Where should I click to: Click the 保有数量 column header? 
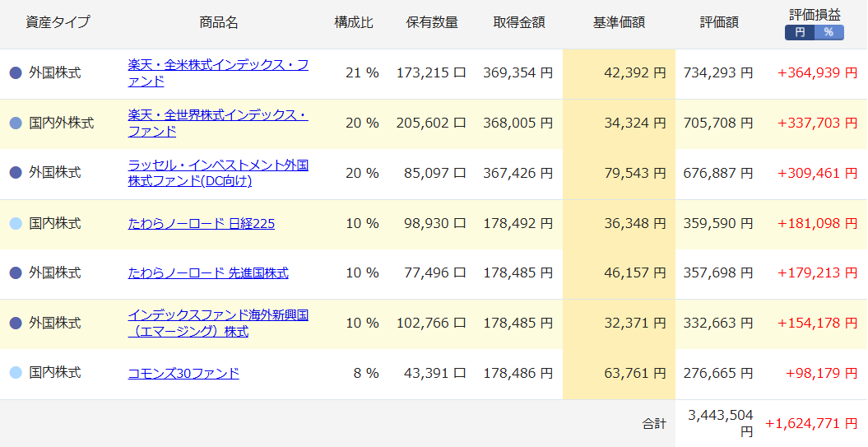[x=432, y=23]
